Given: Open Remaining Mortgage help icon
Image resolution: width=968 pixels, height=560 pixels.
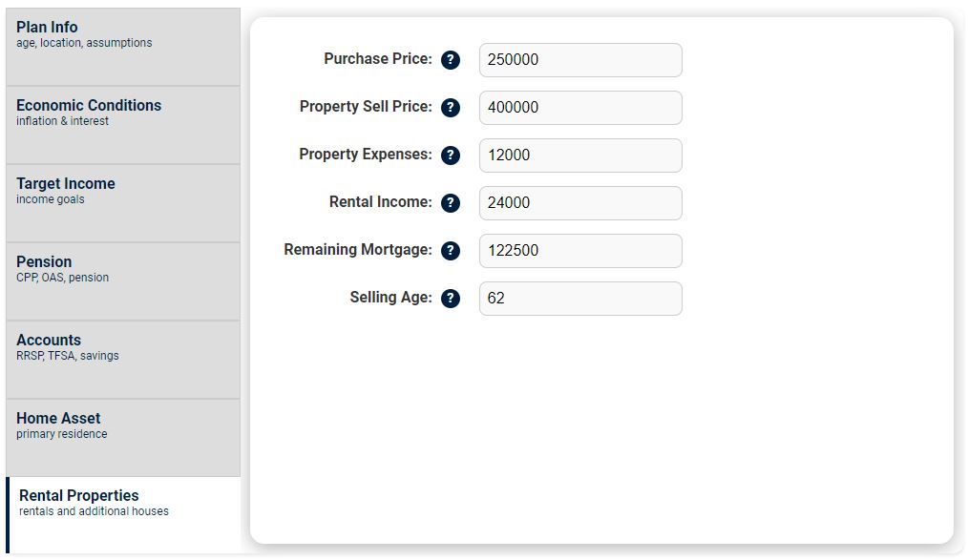Looking at the screenshot, I should pyautogui.click(x=451, y=251).
